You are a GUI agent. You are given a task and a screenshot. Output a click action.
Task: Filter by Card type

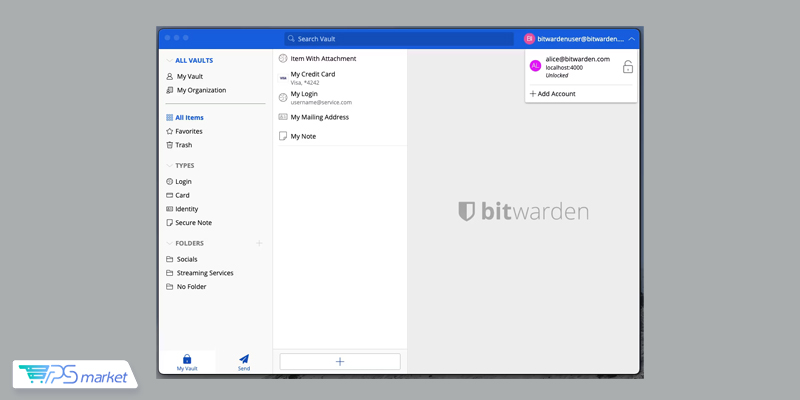[x=182, y=195]
